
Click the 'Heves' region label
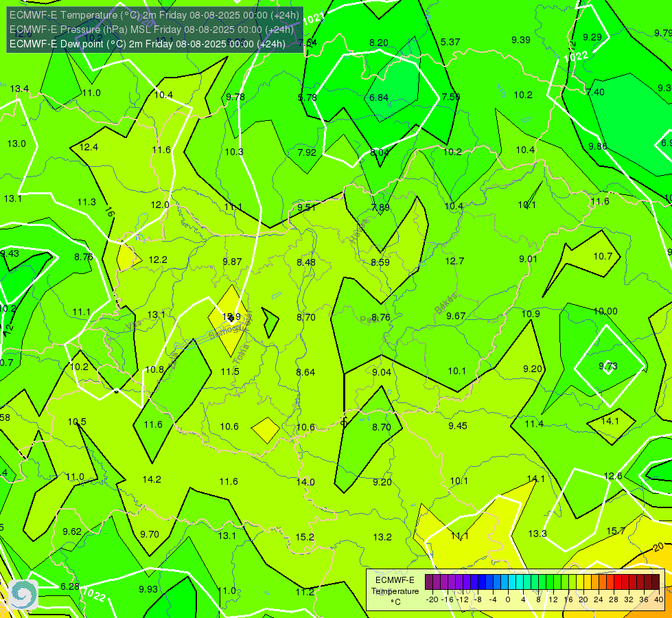pos(359,231)
